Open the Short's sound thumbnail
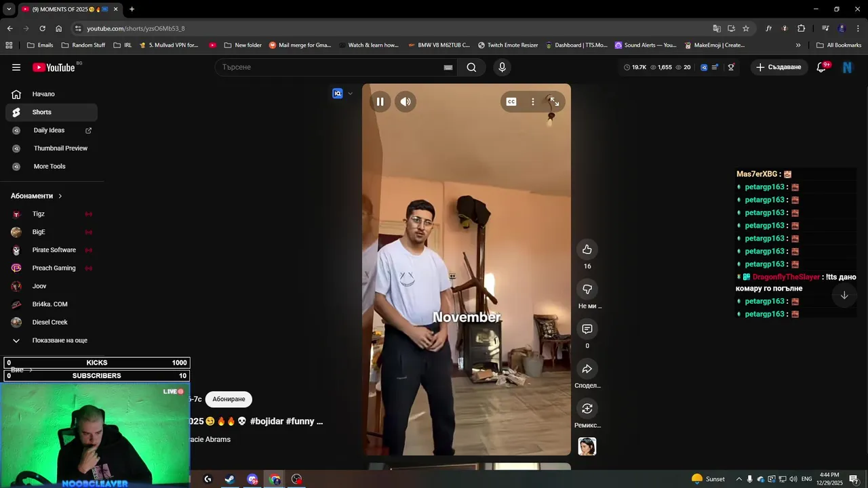Viewport: 868px width, 488px height. click(587, 447)
